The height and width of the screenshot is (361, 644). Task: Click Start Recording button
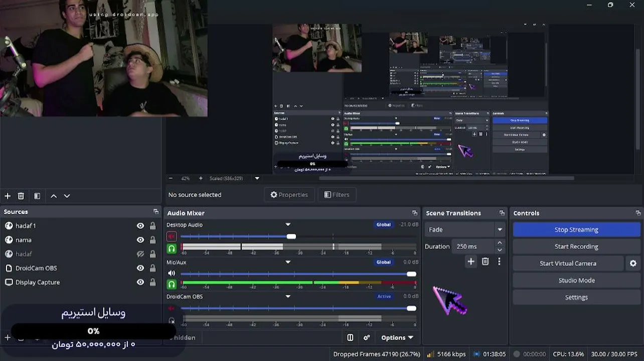click(x=576, y=246)
